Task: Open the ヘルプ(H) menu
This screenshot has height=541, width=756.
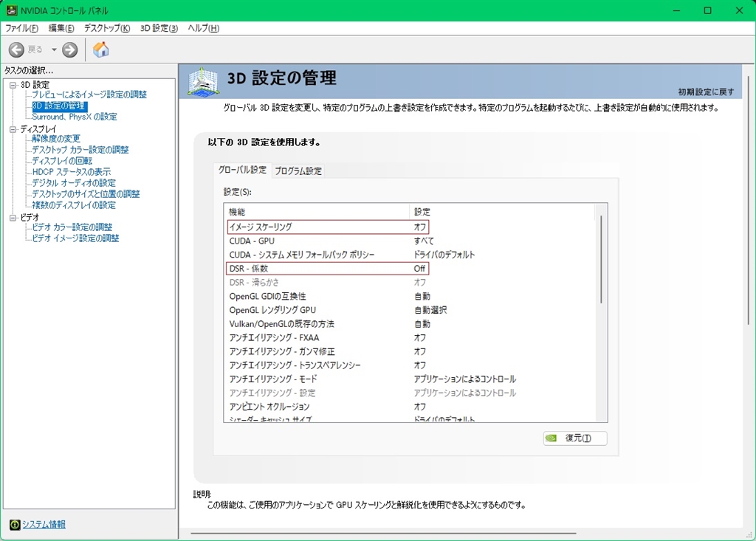Action: 204,29
